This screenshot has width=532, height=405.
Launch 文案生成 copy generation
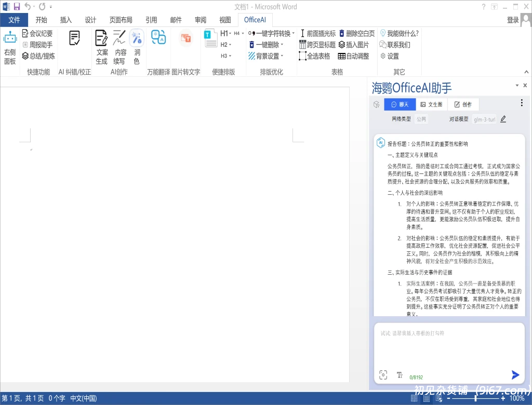point(102,47)
